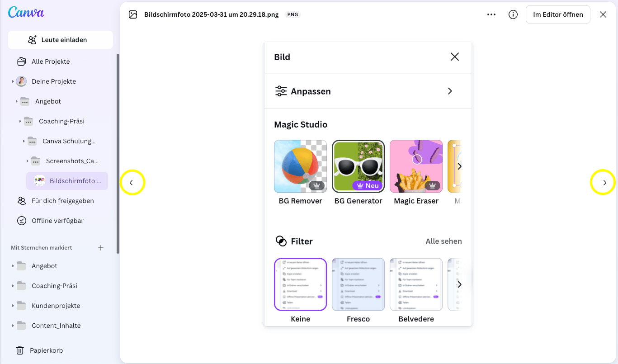Click the image preview showing Bild panel

(x=368, y=184)
